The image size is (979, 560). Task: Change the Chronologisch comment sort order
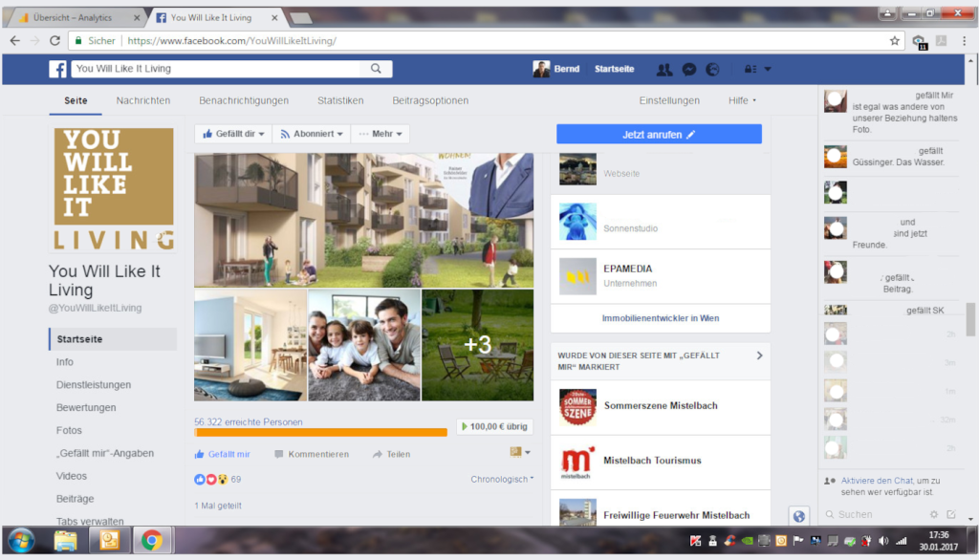(502, 479)
